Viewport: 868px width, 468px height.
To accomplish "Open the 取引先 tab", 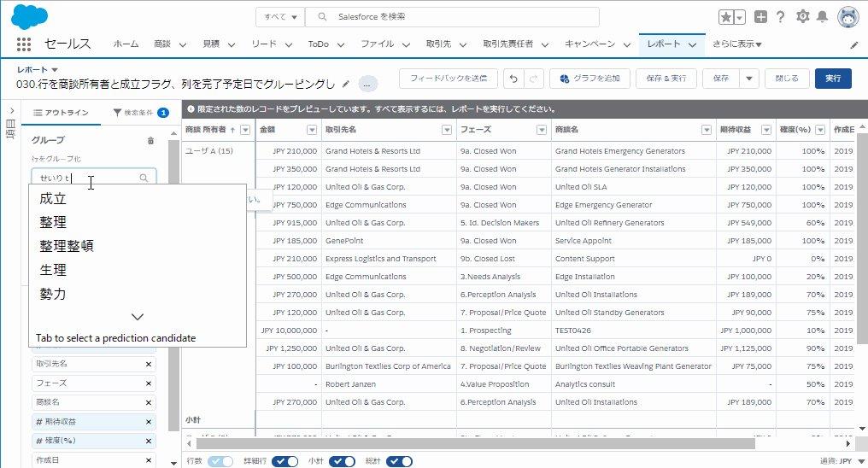I will 438,44.
